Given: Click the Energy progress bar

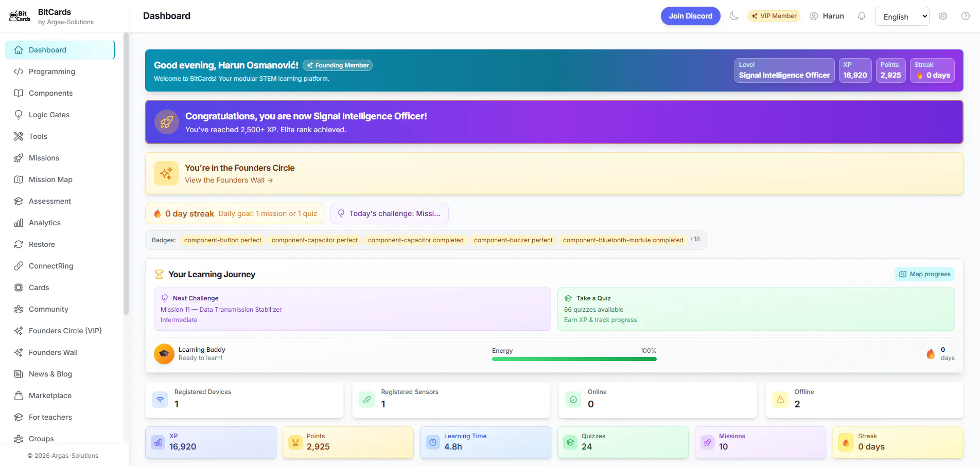Looking at the screenshot, I should (574, 359).
